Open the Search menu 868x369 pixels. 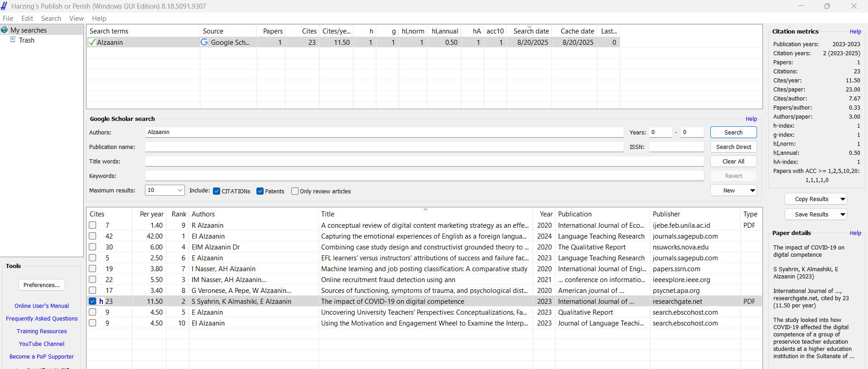point(51,19)
